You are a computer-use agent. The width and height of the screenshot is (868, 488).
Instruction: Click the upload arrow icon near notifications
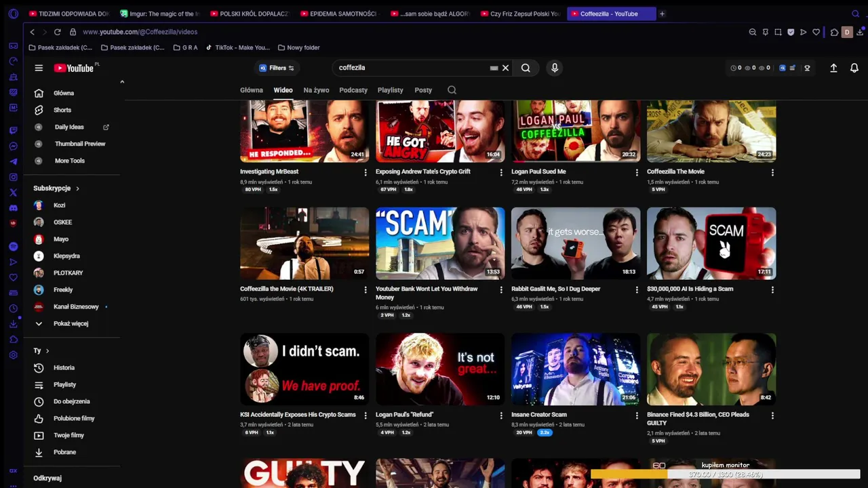point(833,68)
